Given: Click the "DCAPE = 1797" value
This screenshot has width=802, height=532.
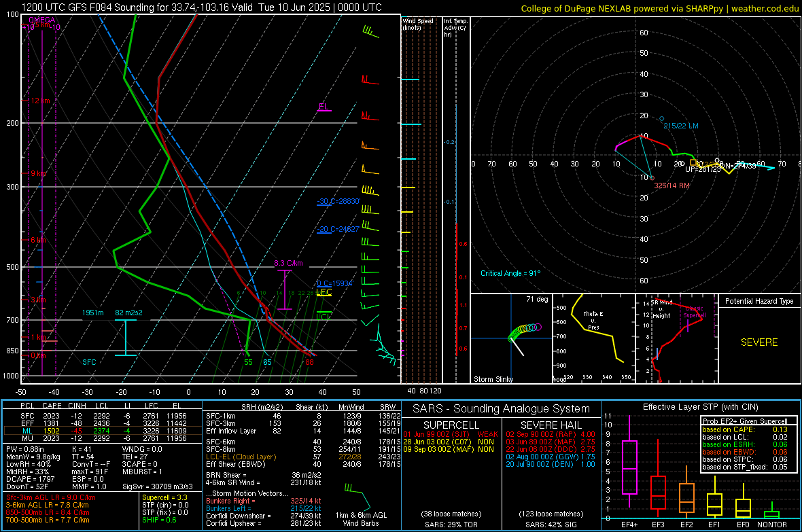Looking at the screenshot, I should (30, 479).
